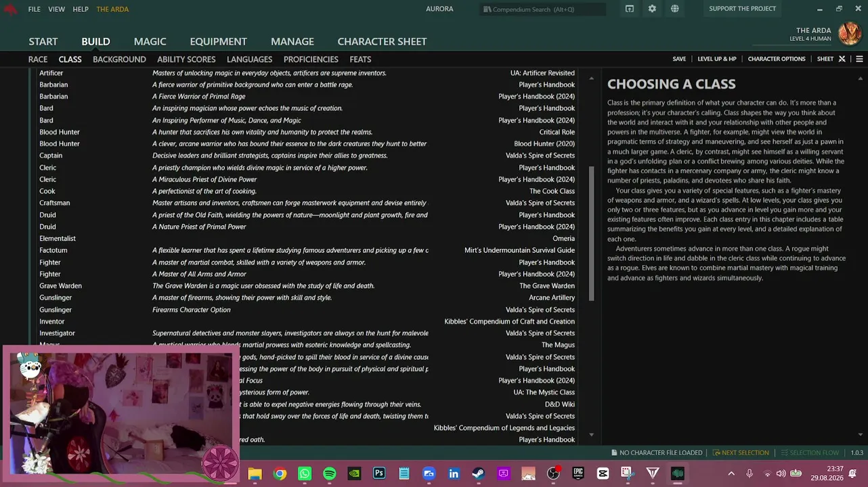Open the NVIDIA app in the taskbar
The width and height of the screenshot is (868, 487).
[354, 473]
